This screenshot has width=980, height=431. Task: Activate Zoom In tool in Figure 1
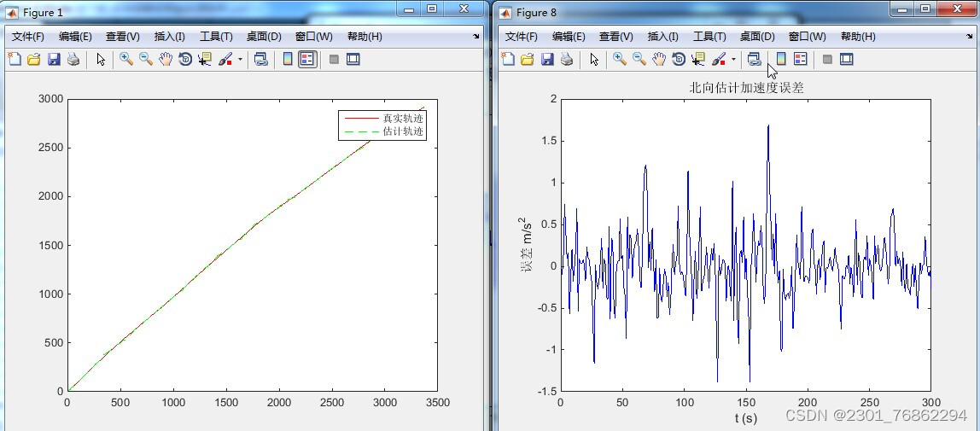(x=126, y=60)
